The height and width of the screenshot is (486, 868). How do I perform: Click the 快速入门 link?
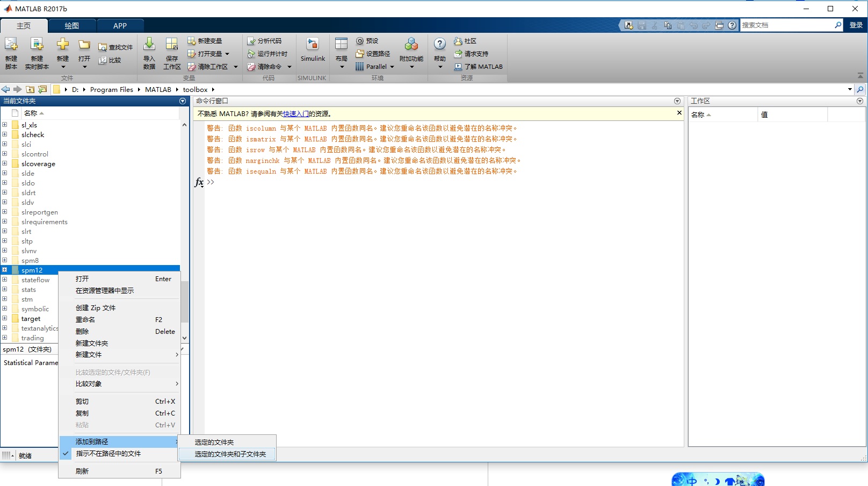pyautogui.click(x=296, y=114)
